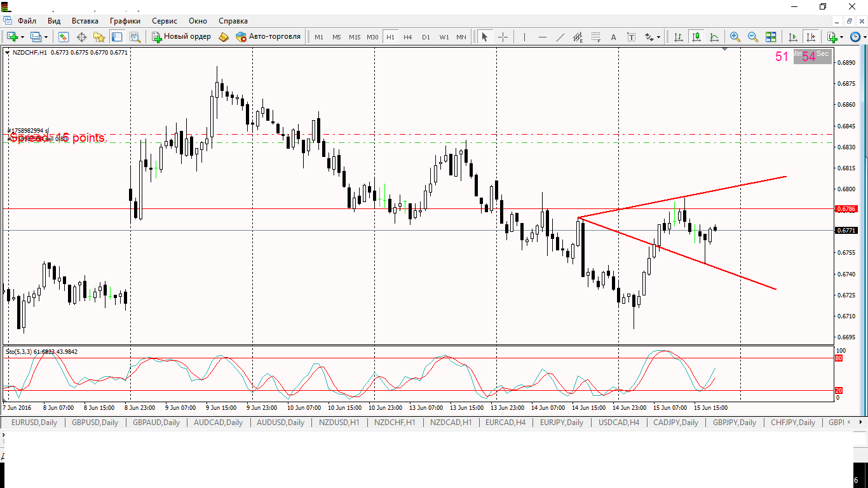Click the chart shift triangle marker

click(725, 49)
